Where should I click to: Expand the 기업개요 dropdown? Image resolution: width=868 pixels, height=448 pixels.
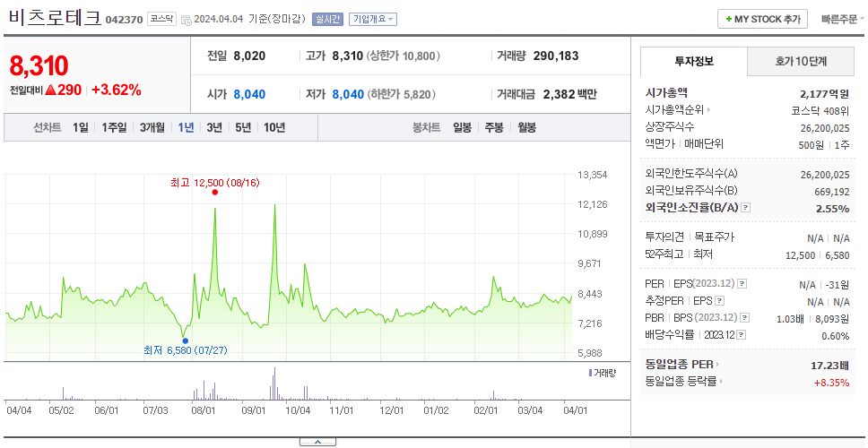point(372,20)
